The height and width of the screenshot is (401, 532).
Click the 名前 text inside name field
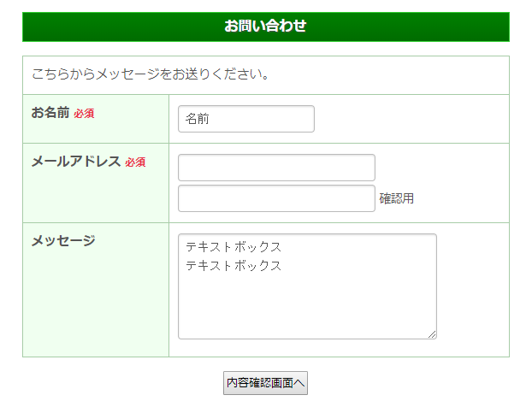tap(197, 119)
